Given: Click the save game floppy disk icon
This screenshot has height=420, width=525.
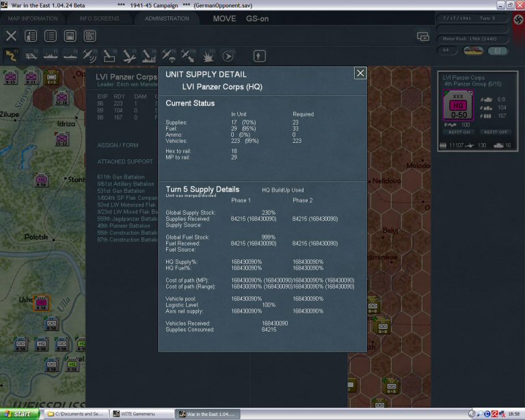Looking at the screenshot, I should [70, 36].
